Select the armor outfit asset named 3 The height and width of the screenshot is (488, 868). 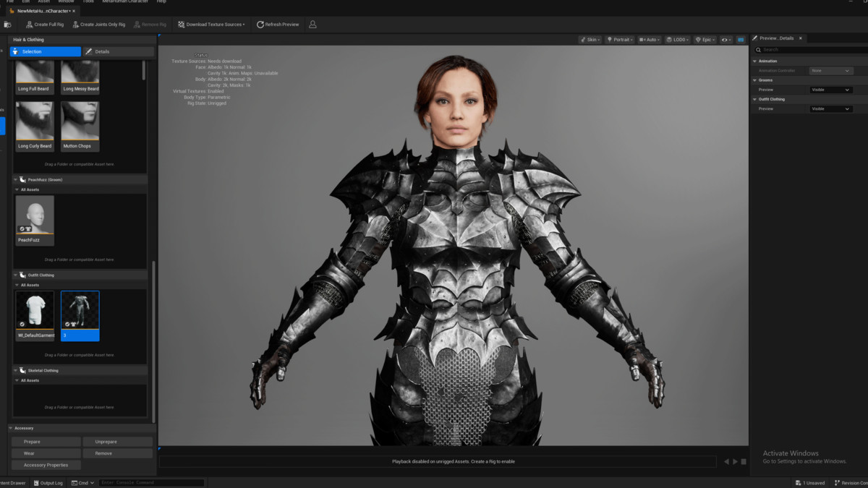(80, 316)
